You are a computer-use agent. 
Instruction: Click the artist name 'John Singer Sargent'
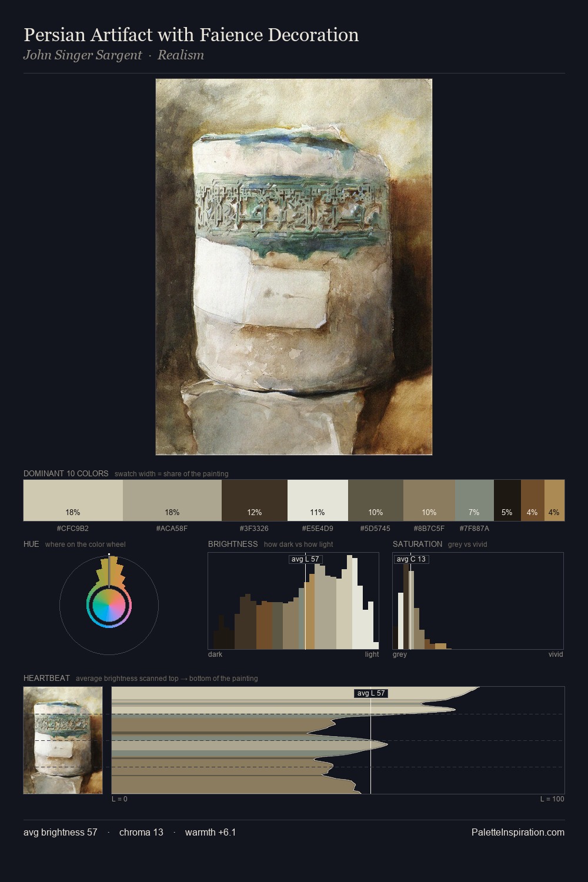(82, 55)
